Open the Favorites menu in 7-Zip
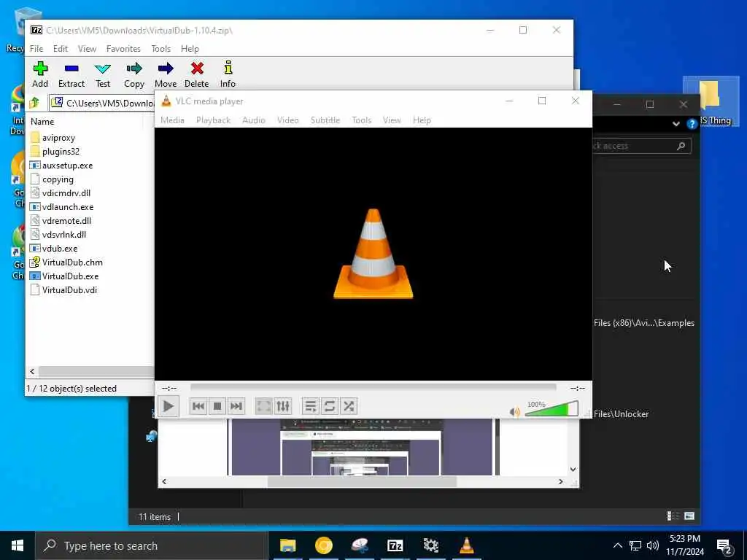This screenshot has width=747, height=560. pyautogui.click(x=123, y=49)
